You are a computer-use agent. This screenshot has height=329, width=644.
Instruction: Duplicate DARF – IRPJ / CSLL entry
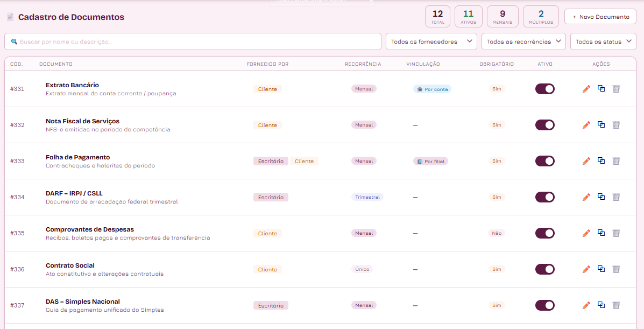pyautogui.click(x=601, y=197)
